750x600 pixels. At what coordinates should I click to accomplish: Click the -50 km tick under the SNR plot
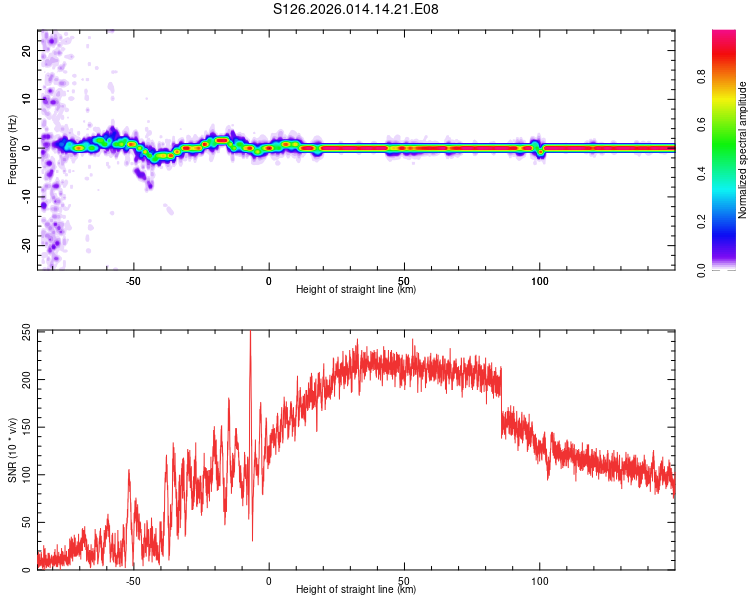133,579
